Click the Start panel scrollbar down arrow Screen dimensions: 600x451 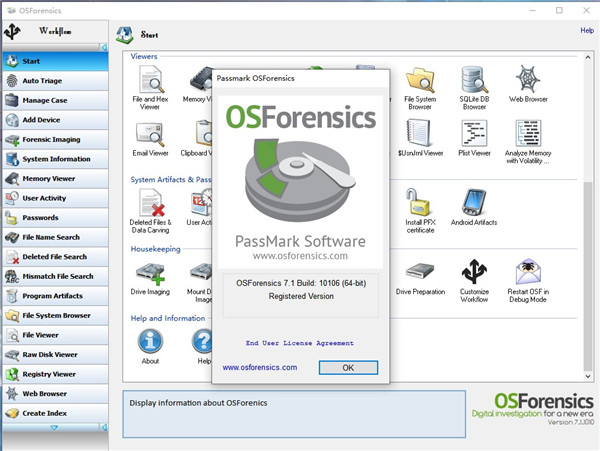588,376
